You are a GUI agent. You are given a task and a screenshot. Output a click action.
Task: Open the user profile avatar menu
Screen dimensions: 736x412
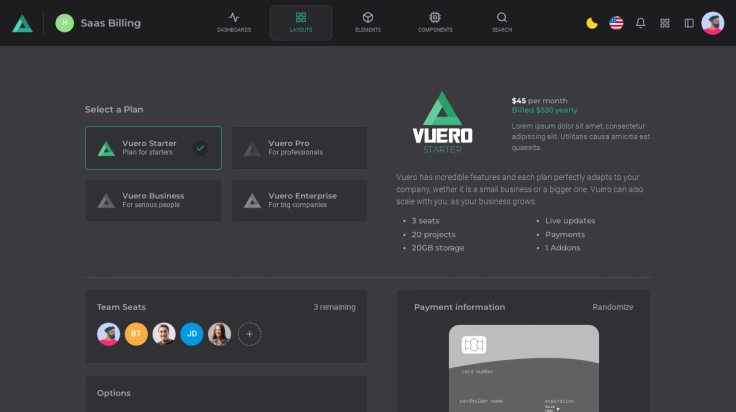(x=713, y=23)
